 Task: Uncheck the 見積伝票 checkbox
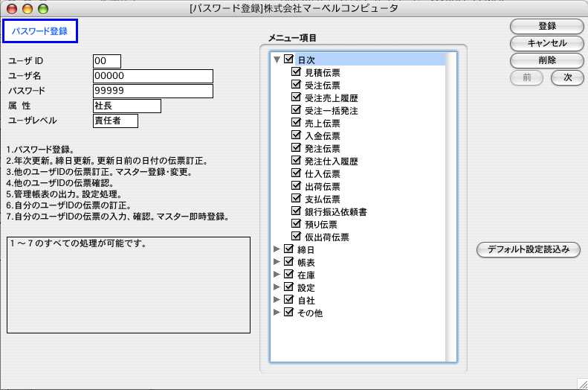[x=297, y=72]
